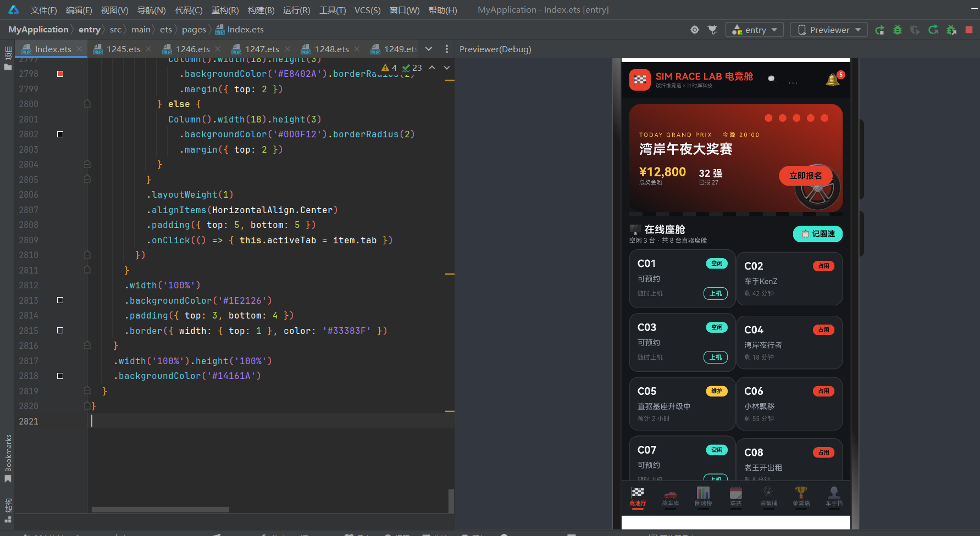Click the greyed-out coverage run icon

click(915, 30)
